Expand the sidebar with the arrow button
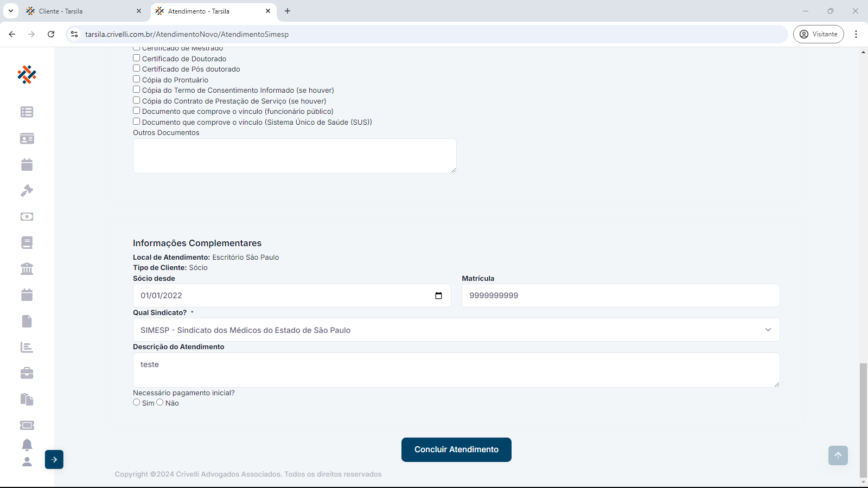This screenshot has width=868, height=488. [54, 459]
